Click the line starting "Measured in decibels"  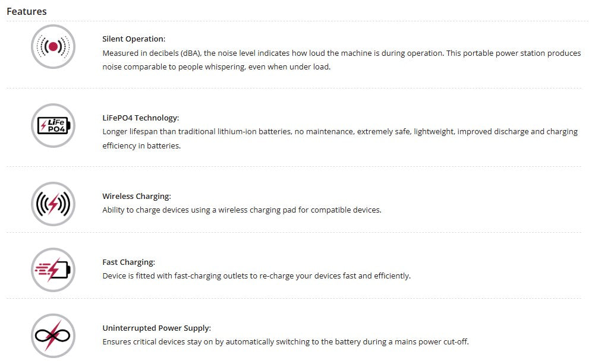point(341,53)
